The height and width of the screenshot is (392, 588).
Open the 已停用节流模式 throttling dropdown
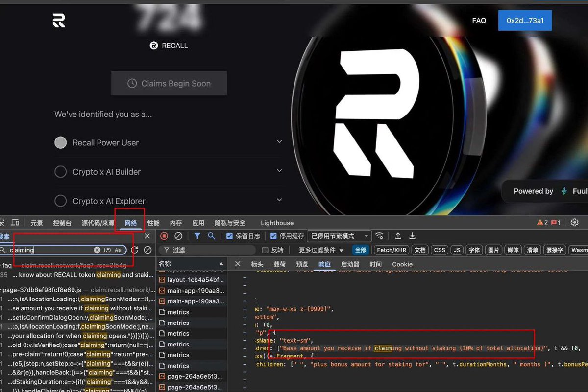tap(339, 236)
